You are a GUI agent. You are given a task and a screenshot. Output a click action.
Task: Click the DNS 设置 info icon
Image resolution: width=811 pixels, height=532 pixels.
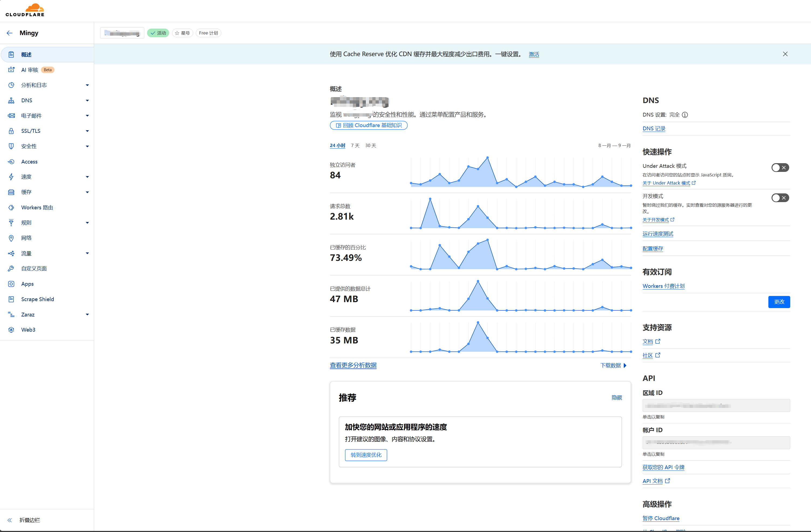[685, 115]
